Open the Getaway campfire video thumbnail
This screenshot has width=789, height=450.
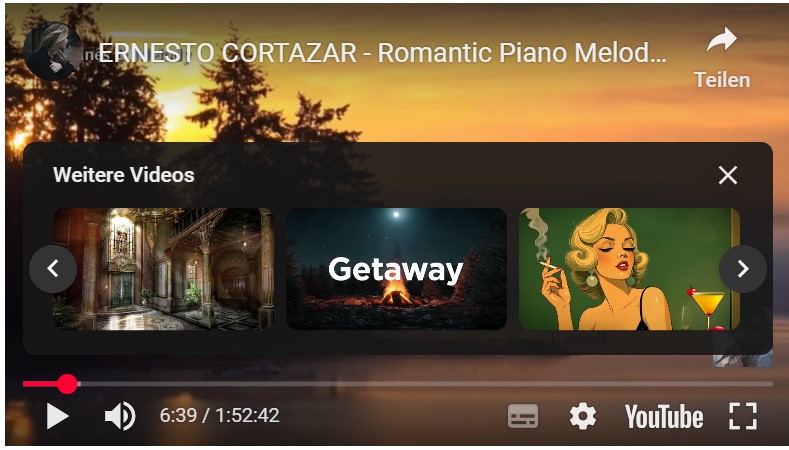tap(397, 269)
